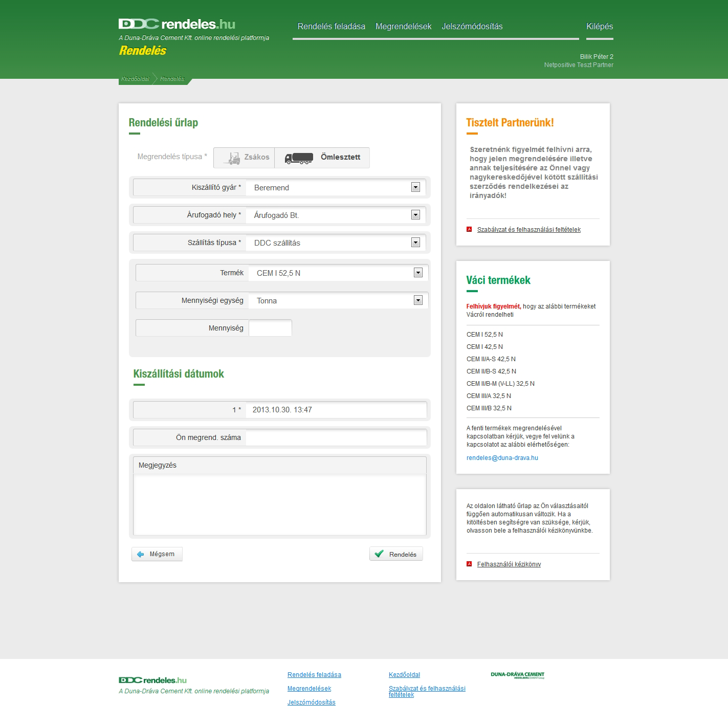Click CEM I 52,5 N in Váci termékek list
This screenshot has width=728, height=726.
tap(484, 335)
